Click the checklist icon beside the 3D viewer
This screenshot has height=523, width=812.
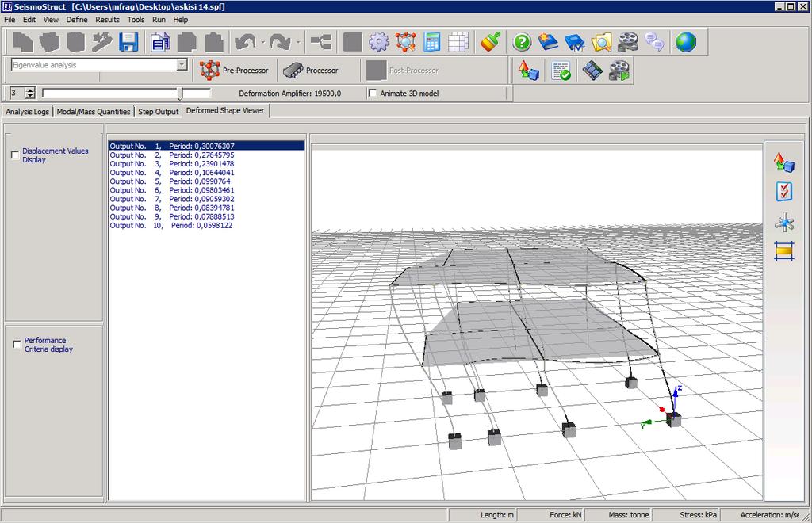click(x=784, y=192)
